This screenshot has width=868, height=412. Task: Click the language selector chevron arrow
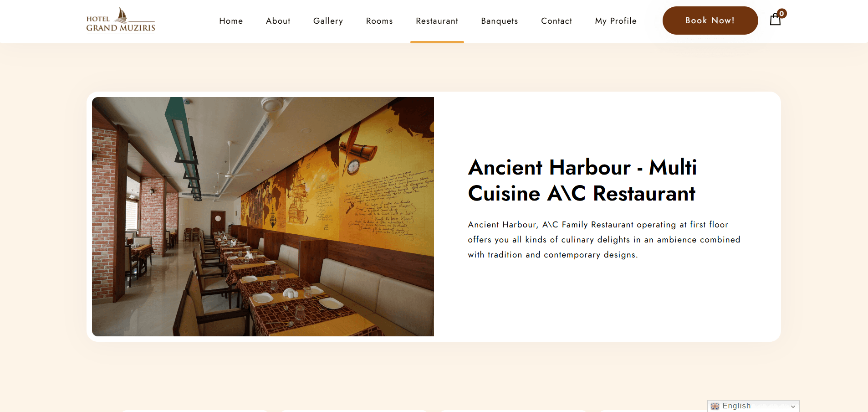793,407
